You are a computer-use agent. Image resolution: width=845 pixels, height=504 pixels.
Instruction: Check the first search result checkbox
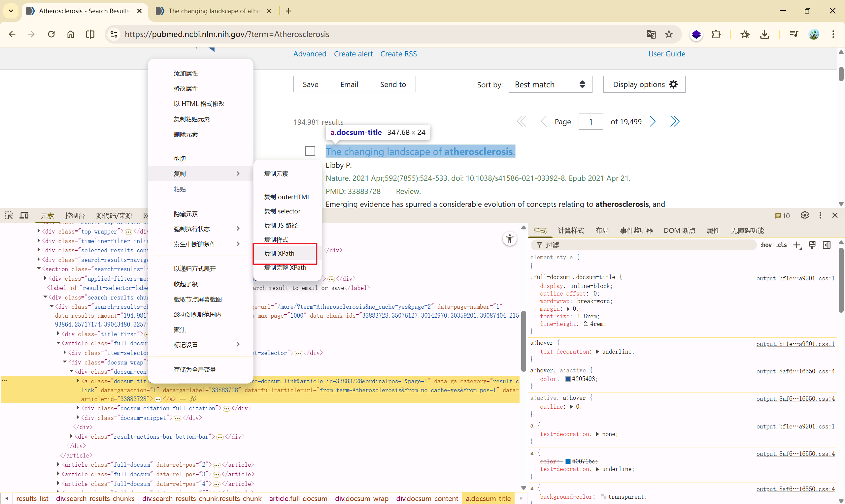click(x=310, y=151)
